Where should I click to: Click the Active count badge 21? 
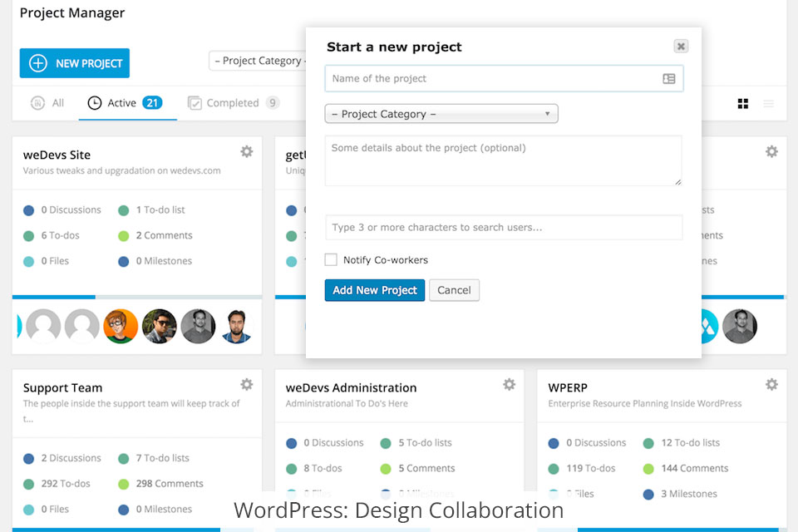click(x=152, y=103)
